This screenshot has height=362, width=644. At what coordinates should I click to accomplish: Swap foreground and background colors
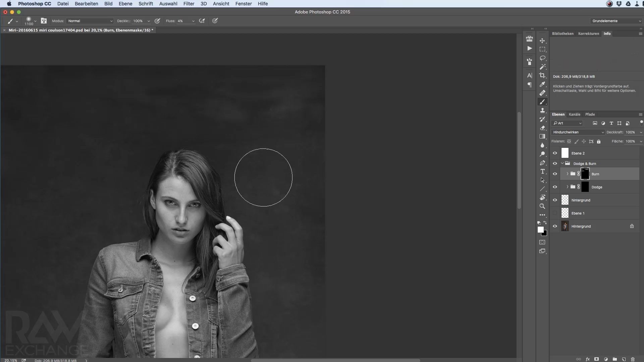pos(545,223)
